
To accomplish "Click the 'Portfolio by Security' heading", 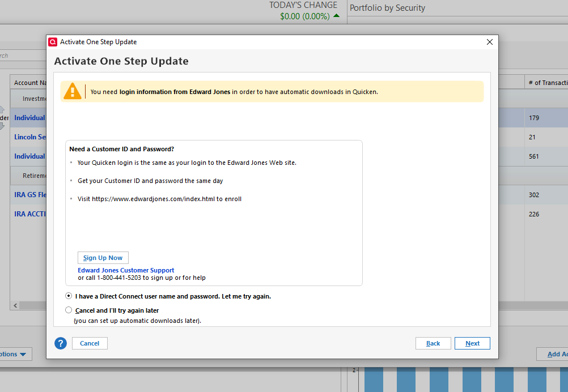I will 387,8.
